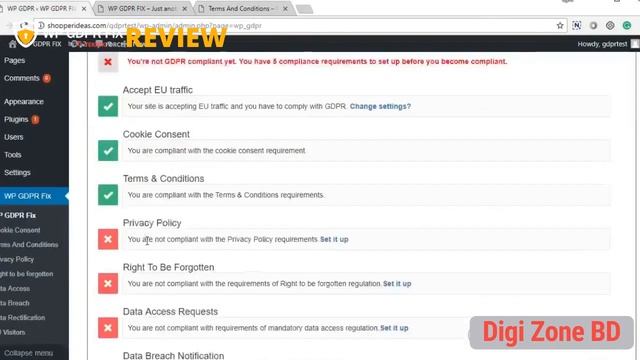The width and height of the screenshot is (640, 360).
Task: Click red X icon for Data Access Requests
Action: pos(108,328)
